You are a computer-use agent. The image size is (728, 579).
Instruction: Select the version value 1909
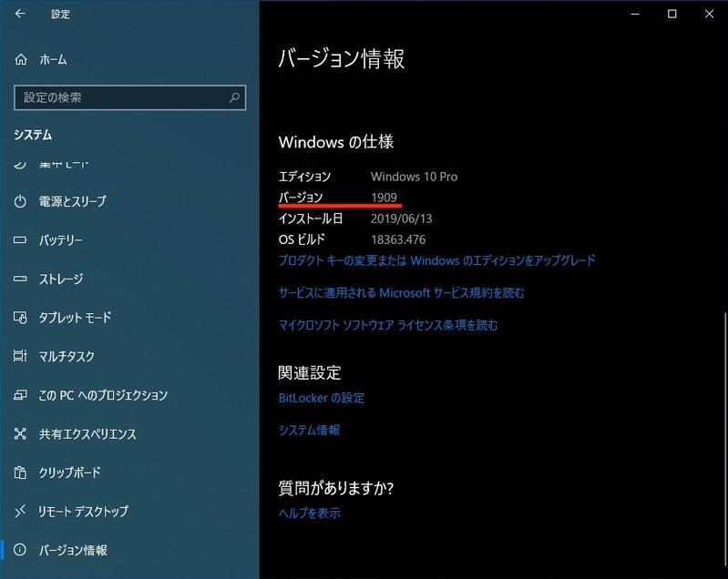tap(384, 198)
